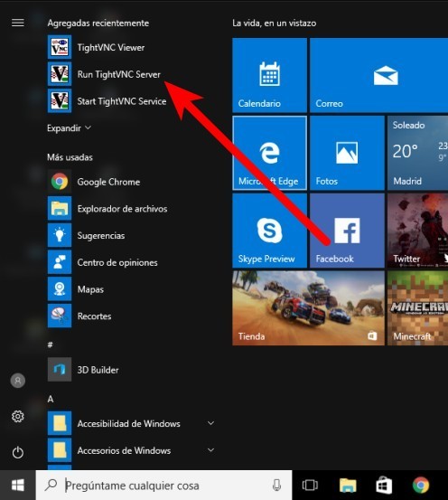Open the Minecraft tile
Screen dimensions: 448x500
tap(417, 308)
